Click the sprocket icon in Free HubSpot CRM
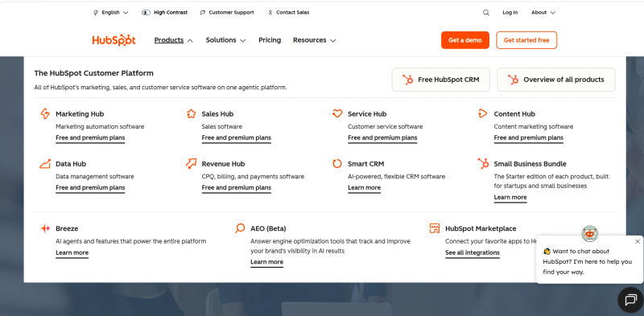 coord(408,80)
